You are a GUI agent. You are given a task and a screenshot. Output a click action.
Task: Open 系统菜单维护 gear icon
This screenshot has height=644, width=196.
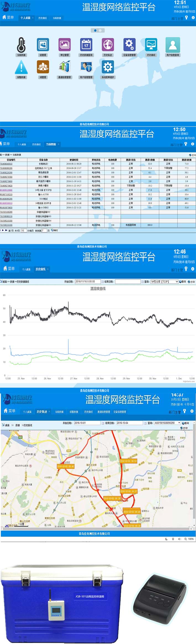tap(108, 67)
